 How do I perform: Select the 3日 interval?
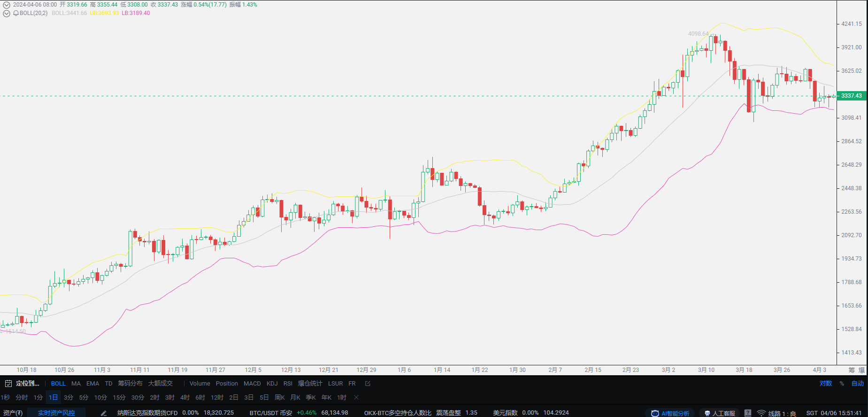point(249,397)
